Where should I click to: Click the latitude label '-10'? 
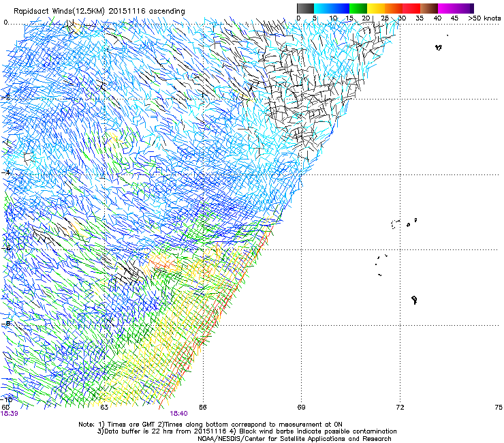click(x=7, y=400)
